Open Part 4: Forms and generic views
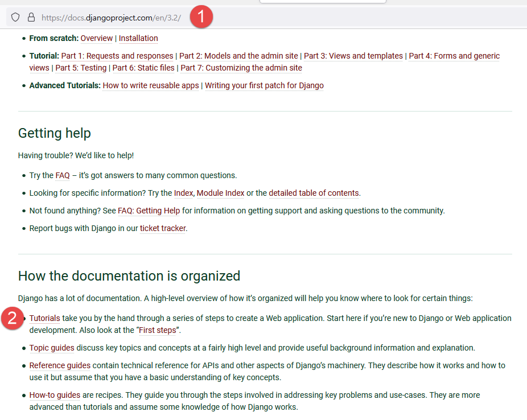Viewport: 527px width, 420px height. click(454, 56)
